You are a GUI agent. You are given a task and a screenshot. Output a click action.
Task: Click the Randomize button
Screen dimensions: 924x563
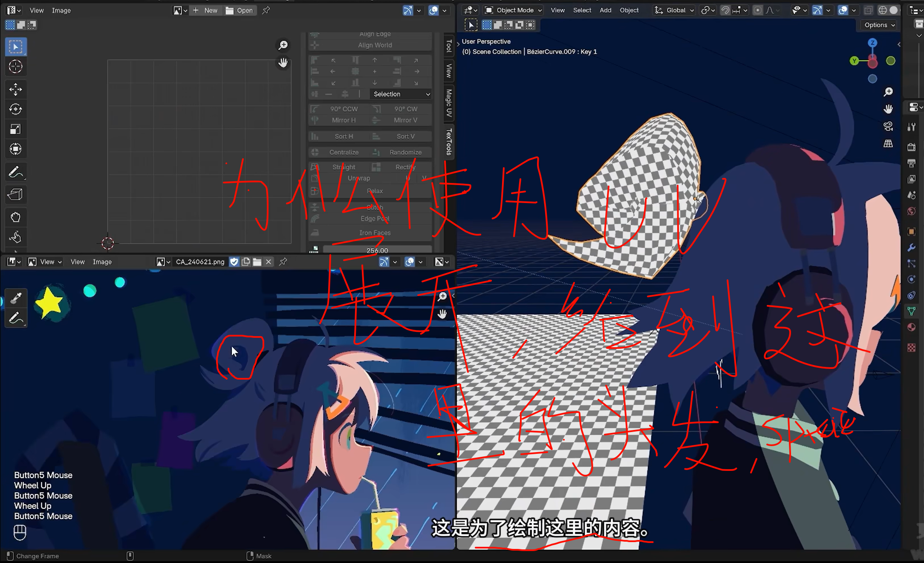tap(401, 152)
